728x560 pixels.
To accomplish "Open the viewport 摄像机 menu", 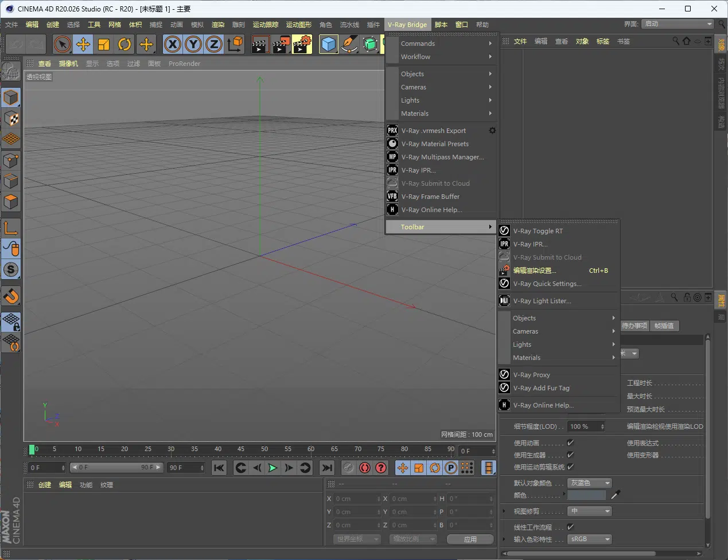I will tap(68, 64).
